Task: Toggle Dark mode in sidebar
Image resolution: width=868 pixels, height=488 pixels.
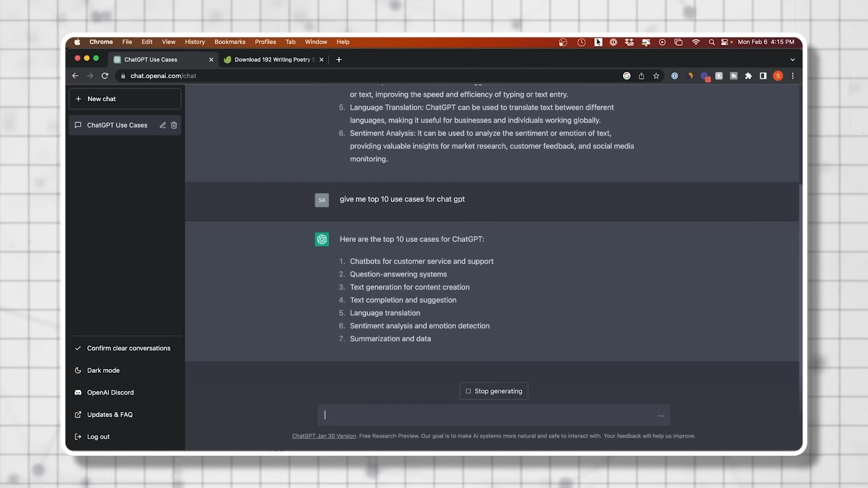Action: point(103,371)
